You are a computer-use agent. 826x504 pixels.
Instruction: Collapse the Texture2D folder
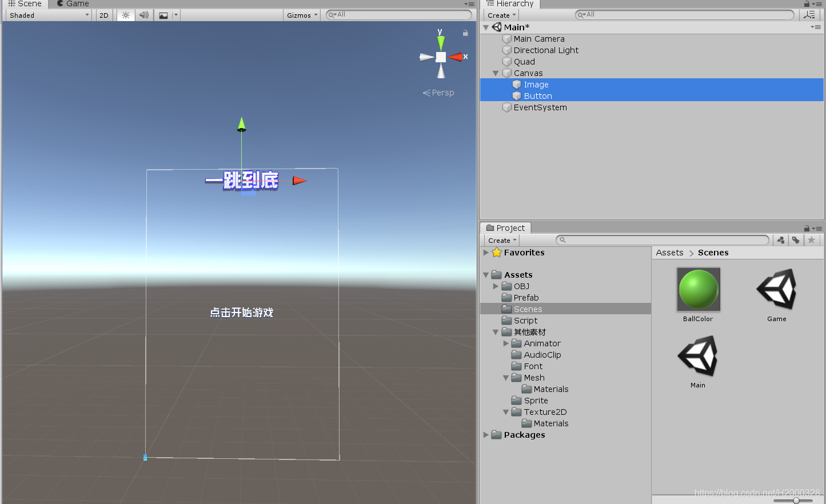coord(506,412)
